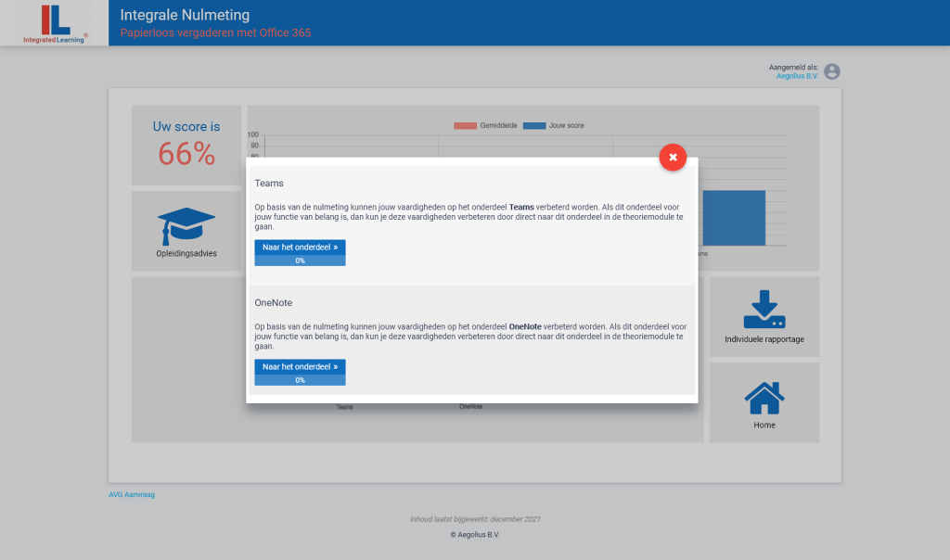Open the AVG Aanvraag link
This screenshot has width=950, height=560.
(132, 494)
